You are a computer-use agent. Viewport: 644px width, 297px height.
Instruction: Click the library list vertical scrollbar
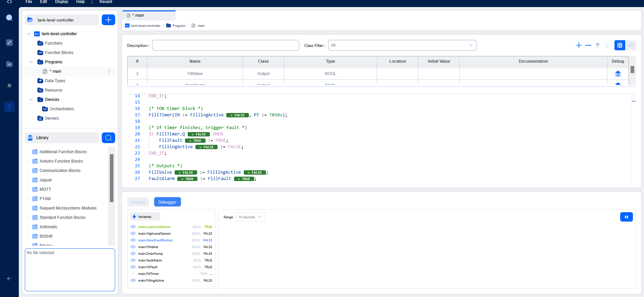(111, 178)
